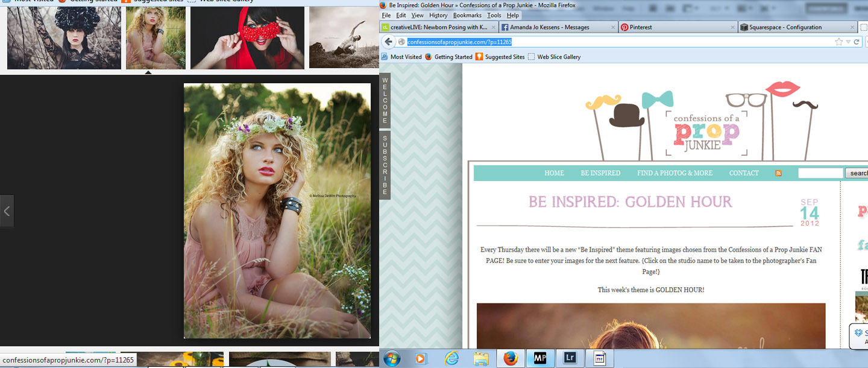Open the URL history dropdown arrow
868x368 pixels.
click(848, 42)
